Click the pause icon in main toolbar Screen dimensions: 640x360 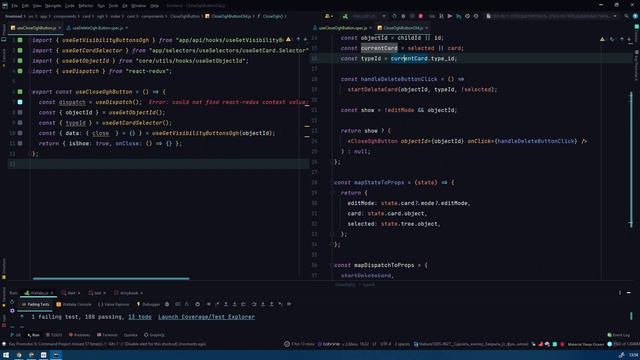(x=441, y=16)
